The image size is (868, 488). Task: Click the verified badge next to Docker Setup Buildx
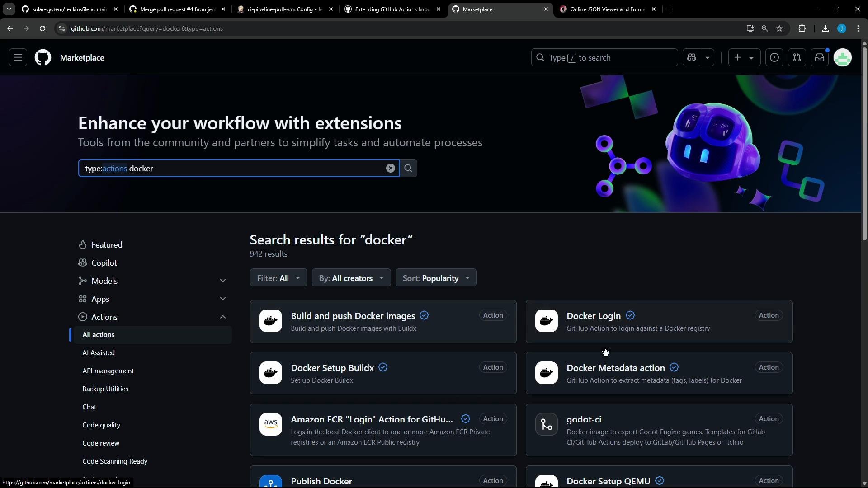(383, 367)
